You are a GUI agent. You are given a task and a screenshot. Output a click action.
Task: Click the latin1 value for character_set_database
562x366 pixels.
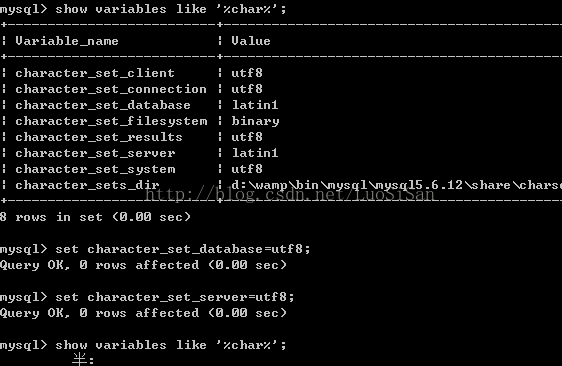click(x=255, y=105)
